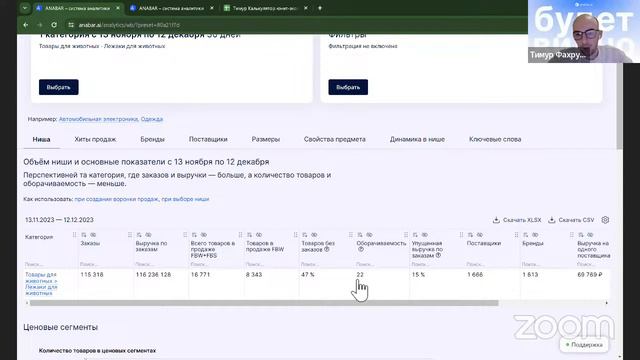The height and width of the screenshot is (360, 640).
Task: Click the right arrow of the table scrollbar
Action: pyautogui.click(x=607, y=303)
